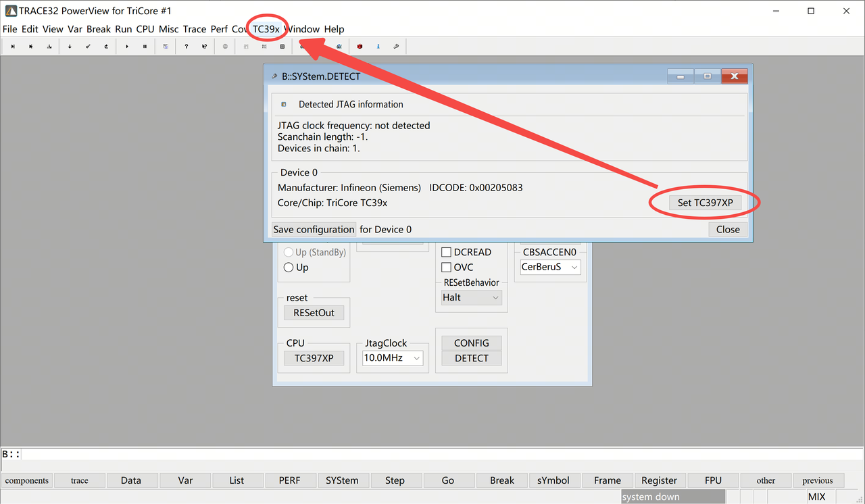Open the Help menu
Screen dimensions: 865x504
334,29
